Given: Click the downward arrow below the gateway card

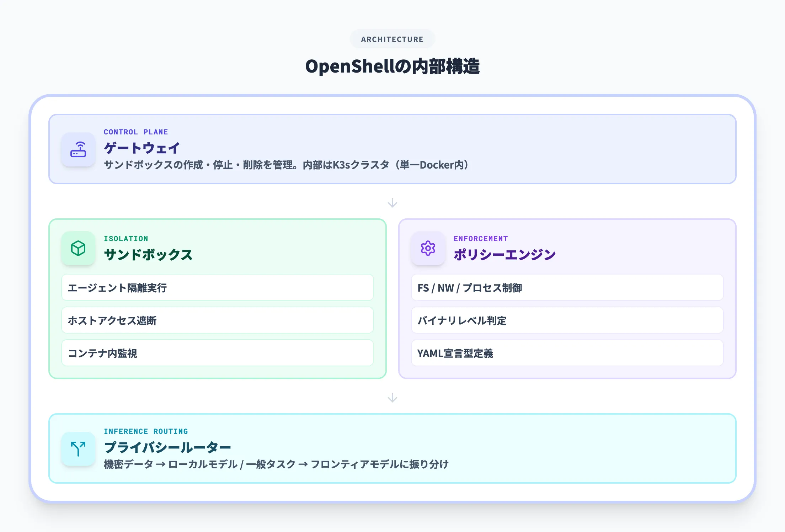Looking at the screenshot, I should click(x=392, y=203).
